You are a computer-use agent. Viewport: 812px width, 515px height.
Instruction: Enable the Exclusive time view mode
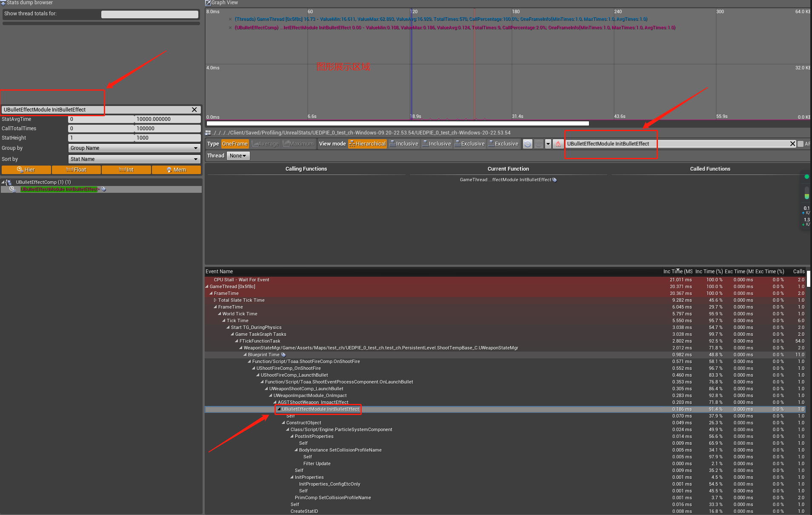click(x=469, y=144)
